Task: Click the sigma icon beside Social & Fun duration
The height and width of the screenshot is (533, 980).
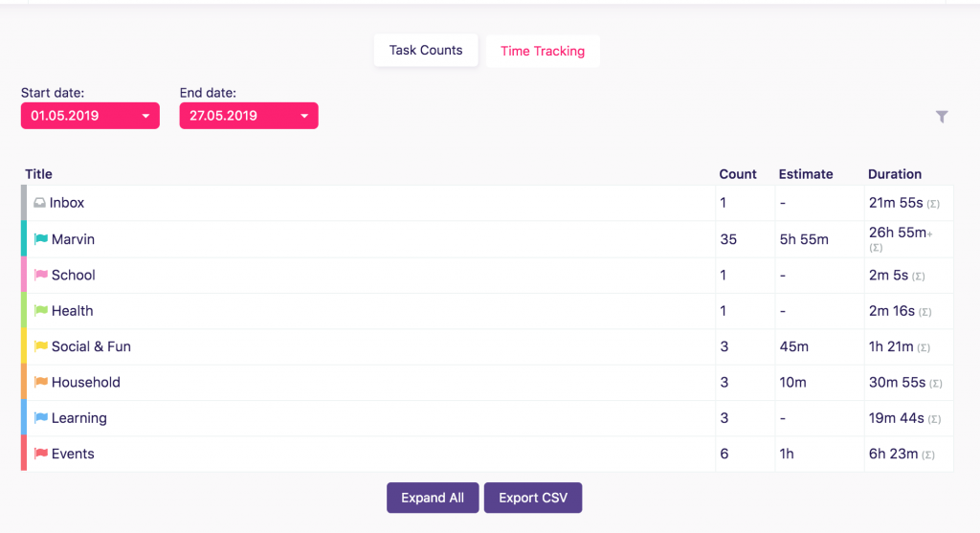Action: [924, 347]
